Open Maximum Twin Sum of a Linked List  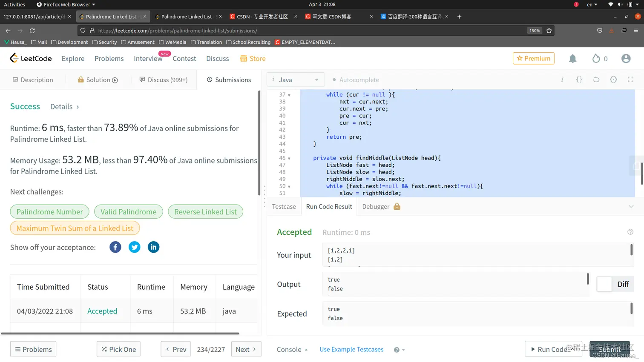click(x=75, y=228)
